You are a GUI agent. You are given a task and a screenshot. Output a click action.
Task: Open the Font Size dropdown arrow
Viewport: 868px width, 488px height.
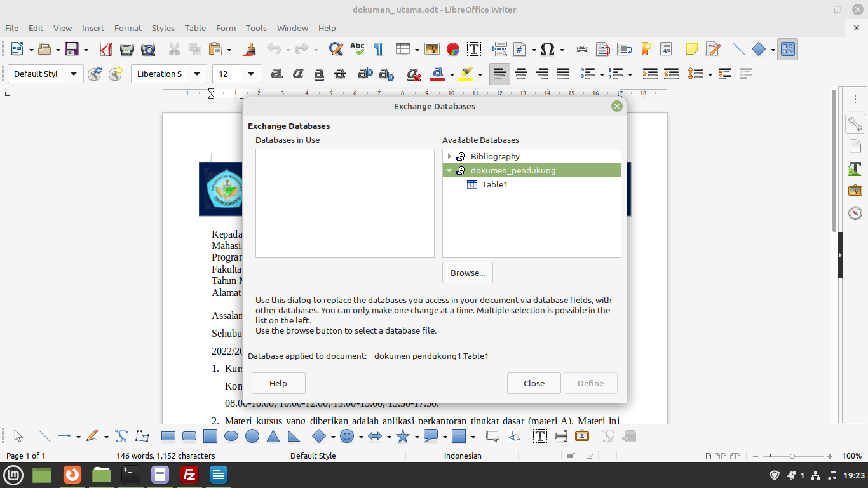point(251,74)
